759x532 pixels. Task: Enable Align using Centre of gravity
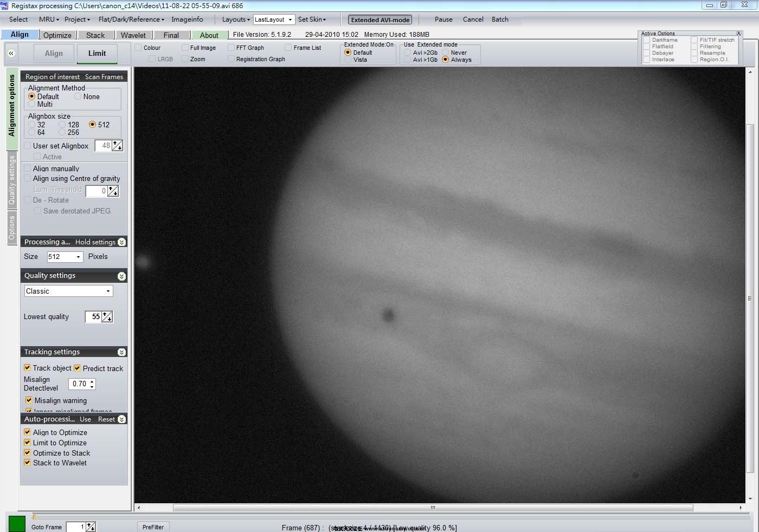pos(28,178)
